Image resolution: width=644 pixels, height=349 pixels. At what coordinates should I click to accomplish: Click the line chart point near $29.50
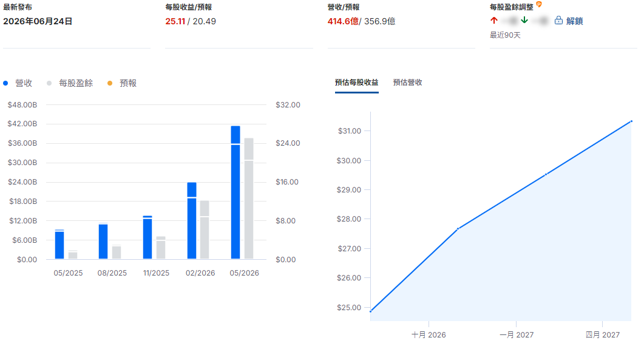coord(546,175)
